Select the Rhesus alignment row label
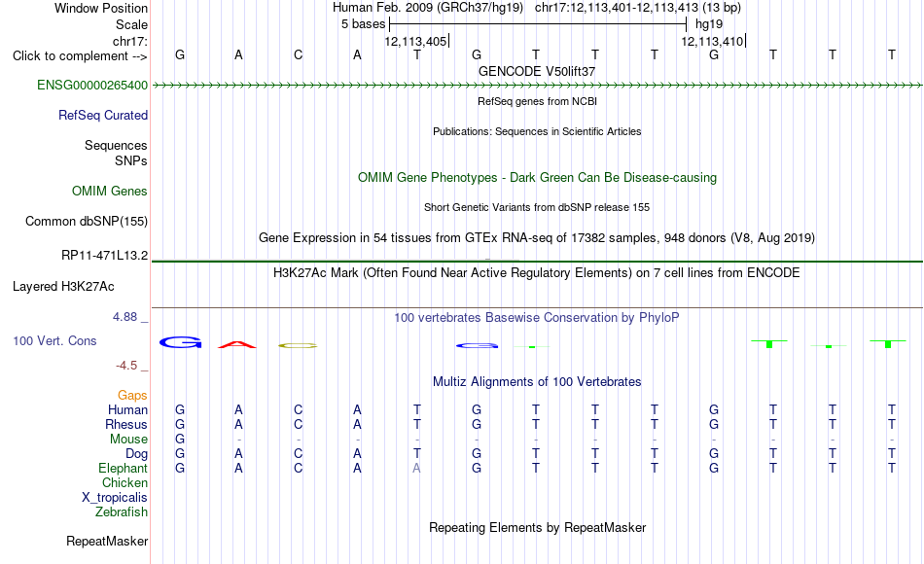This screenshot has width=924, height=564. click(126, 424)
